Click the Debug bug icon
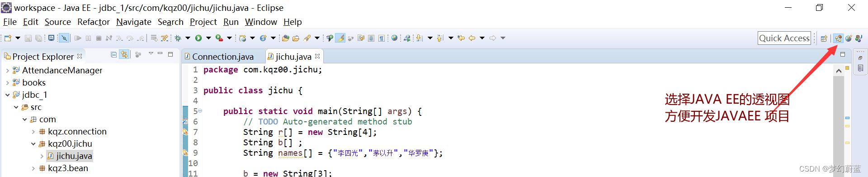This screenshot has height=177, width=868. click(178, 38)
